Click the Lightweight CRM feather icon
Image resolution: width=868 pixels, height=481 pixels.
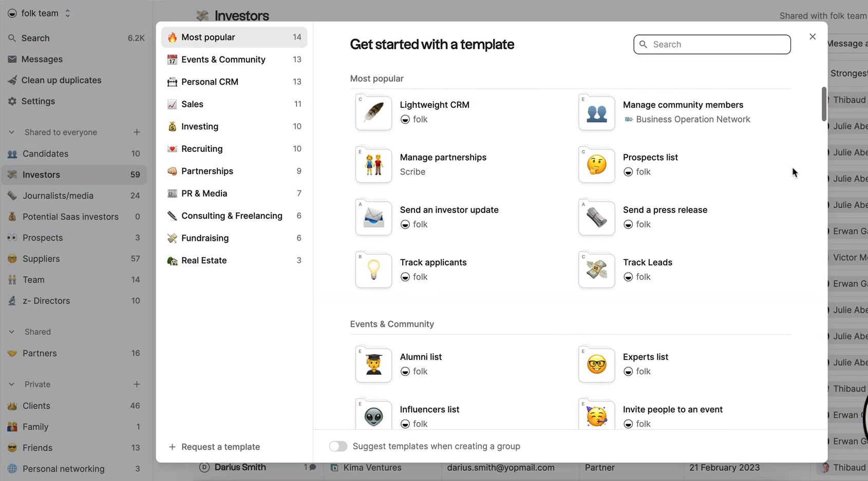pyautogui.click(x=373, y=113)
